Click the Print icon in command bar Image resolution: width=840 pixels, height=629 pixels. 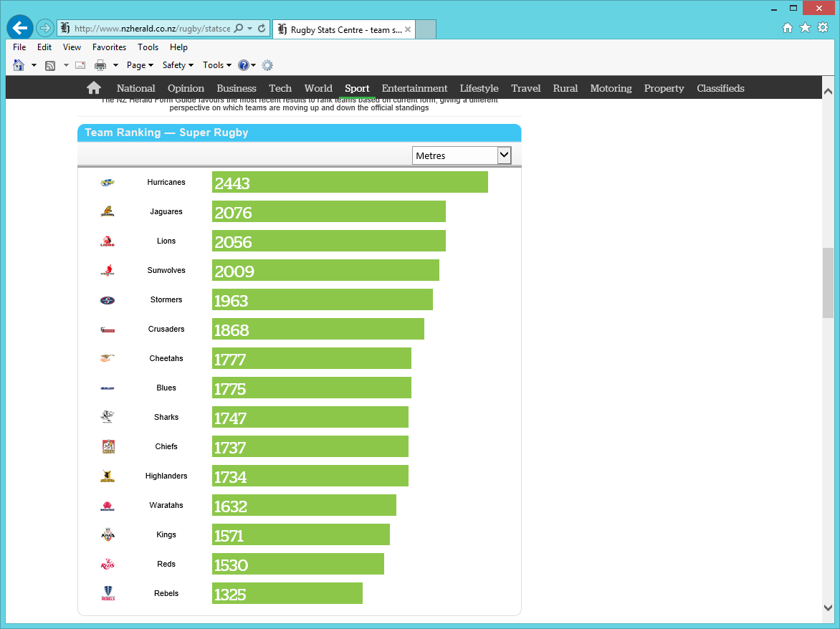click(x=100, y=65)
